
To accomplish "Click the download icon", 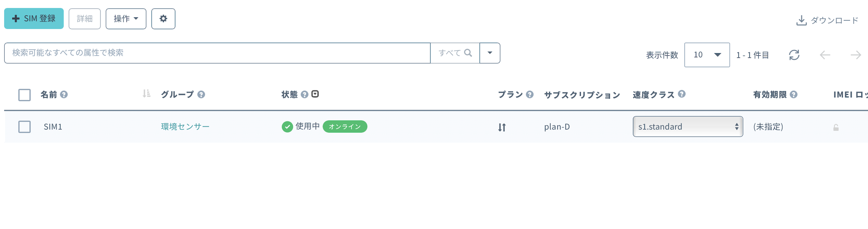I will 801,21.
